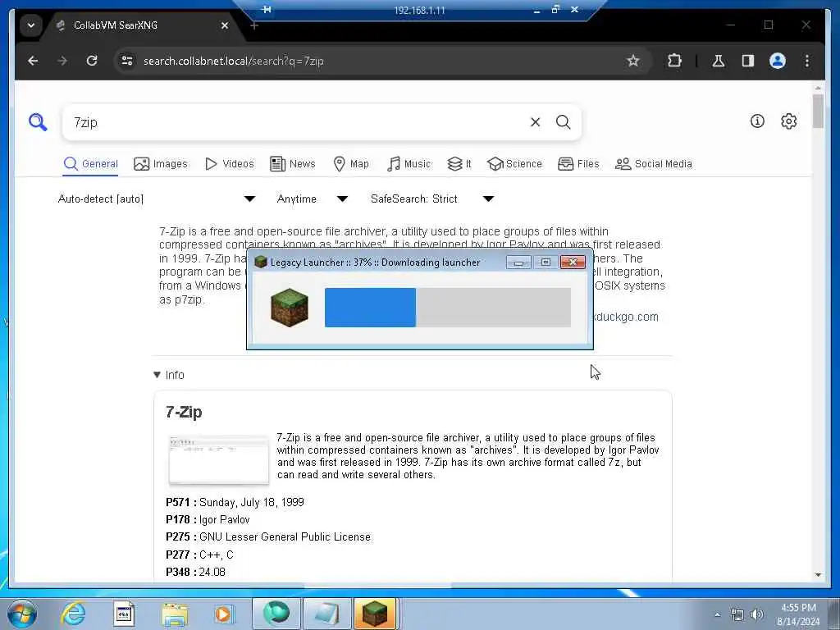Open Windows Explorer folder in taskbar
The image size is (840, 630).
(x=175, y=614)
